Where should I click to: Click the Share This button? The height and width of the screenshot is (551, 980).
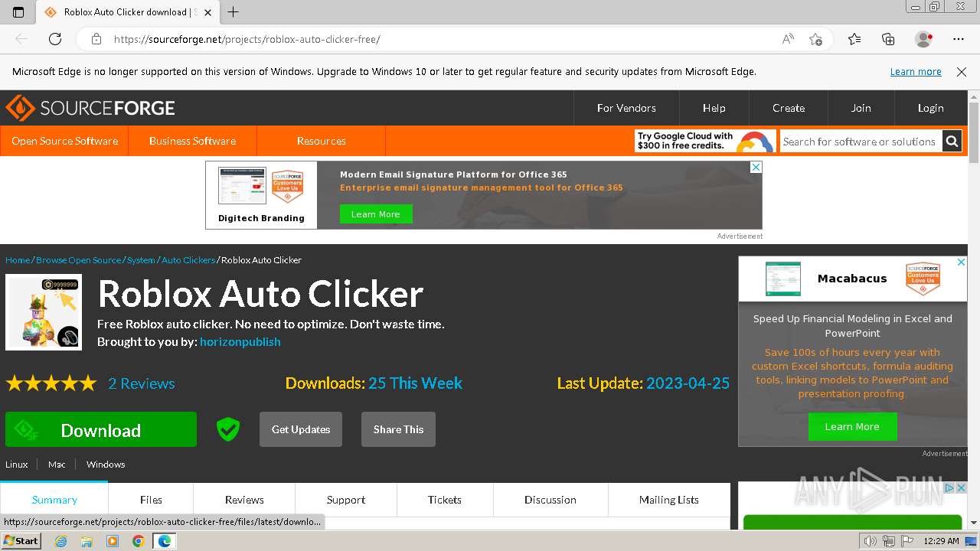(398, 429)
